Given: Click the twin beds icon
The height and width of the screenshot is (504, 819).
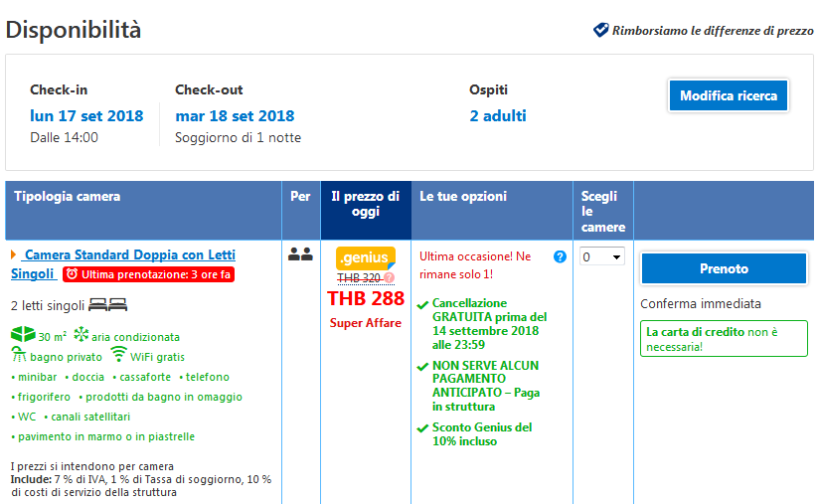Looking at the screenshot, I should click(x=108, y=305).
